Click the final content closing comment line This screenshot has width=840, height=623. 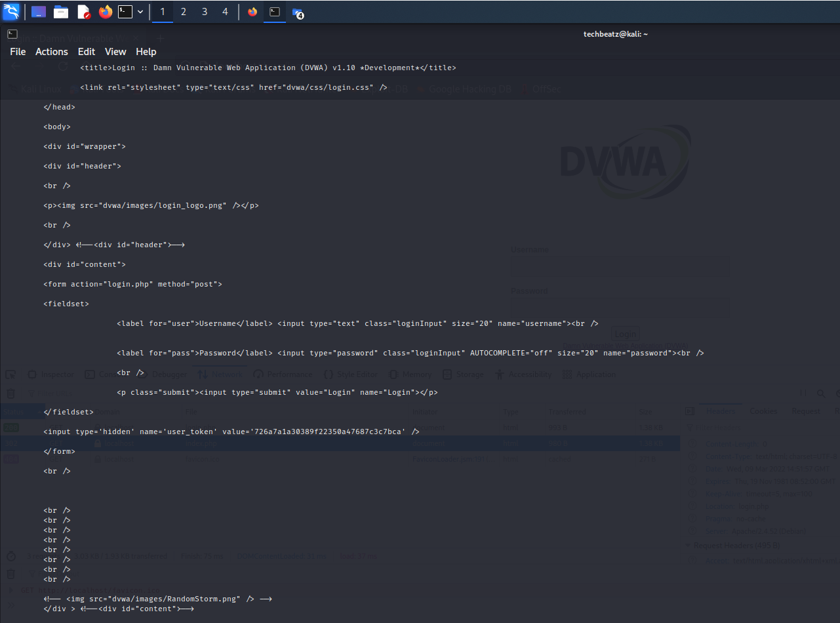(119, 609)
